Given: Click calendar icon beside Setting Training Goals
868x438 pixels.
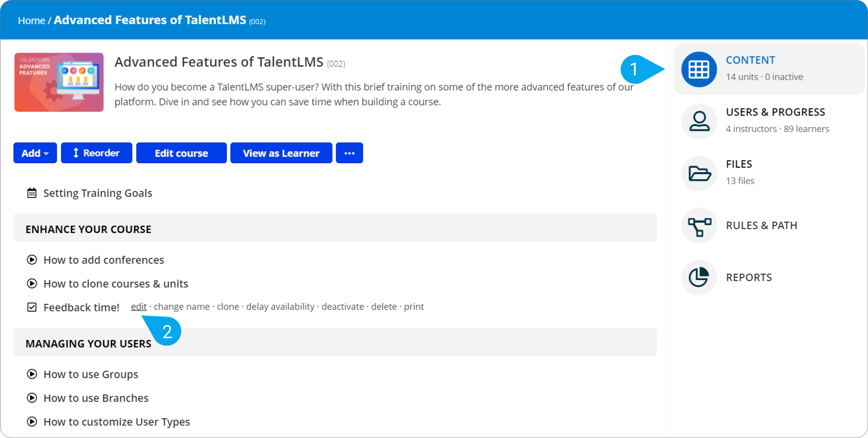Looking at the screenshot, I should coord(32,193).
